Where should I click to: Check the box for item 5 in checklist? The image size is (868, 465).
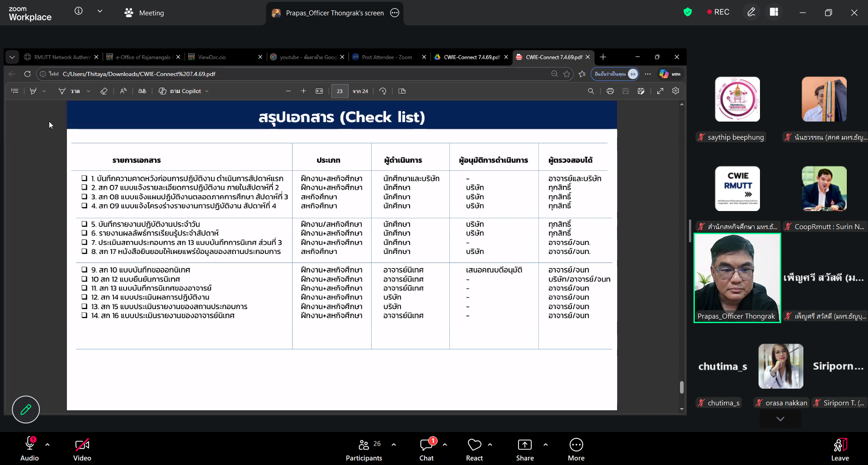click(85, 224)
